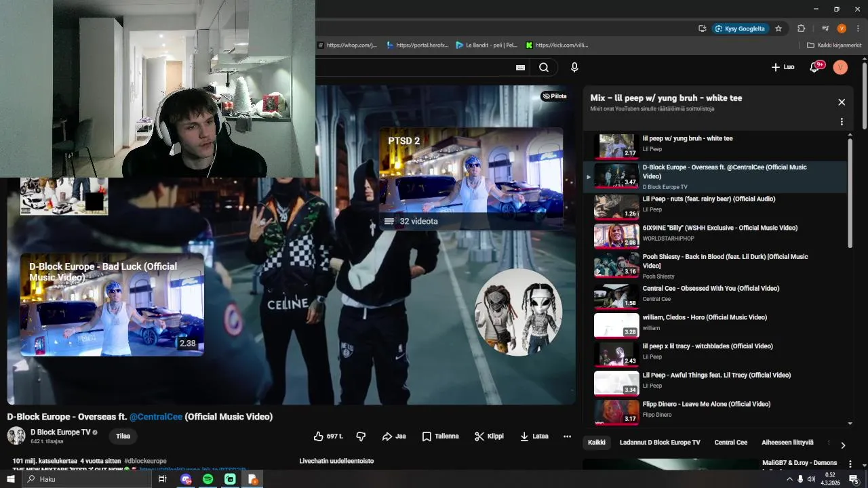Image resolution: width=868 pixels, height=488 pixels.
Task: Click the Jaa share button
Action: (x=394, y=436)
